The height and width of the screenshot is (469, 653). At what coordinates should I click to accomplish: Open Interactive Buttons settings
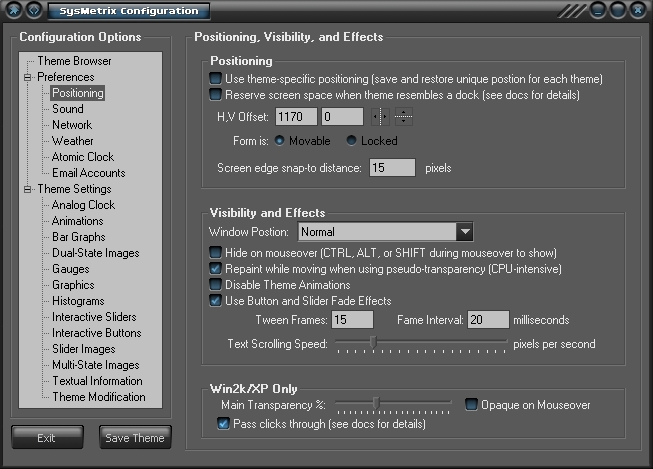(97, 333)
